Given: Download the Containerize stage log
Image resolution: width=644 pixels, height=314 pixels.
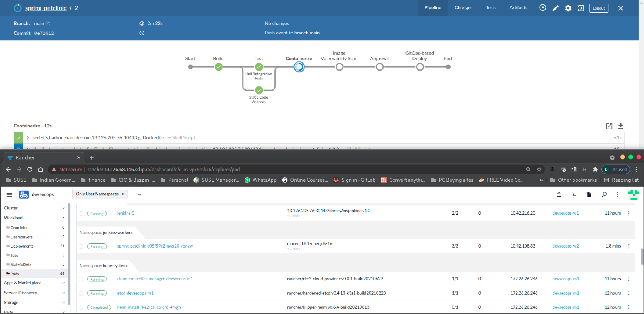Looking at the screenshot, I should coord(621,126).
